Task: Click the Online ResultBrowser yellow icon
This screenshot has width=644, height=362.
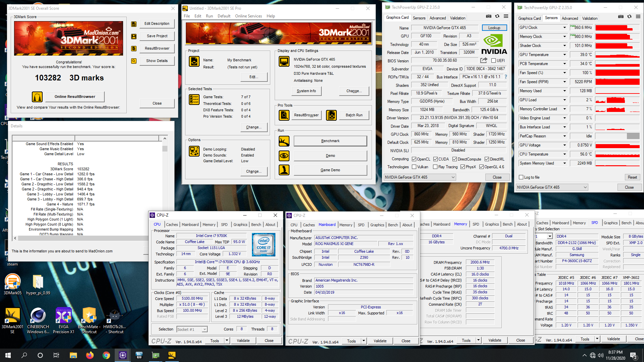Action: (x=37, y=97)
